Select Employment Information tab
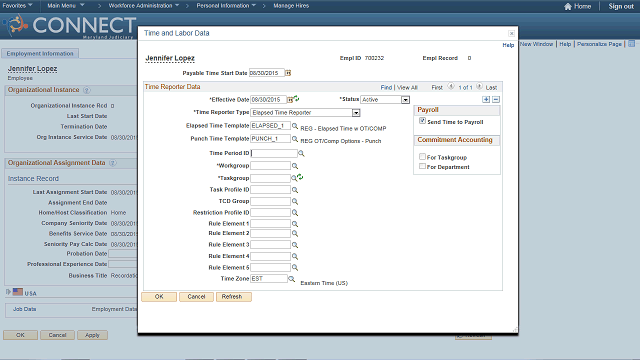Screen dimensions: 640x360 [x=40, y=53]
